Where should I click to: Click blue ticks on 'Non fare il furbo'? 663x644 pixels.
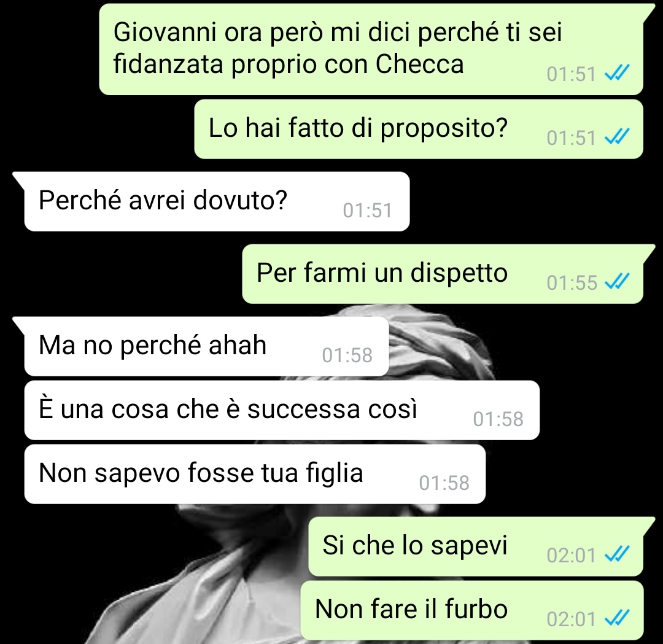[x=617, y=619]
